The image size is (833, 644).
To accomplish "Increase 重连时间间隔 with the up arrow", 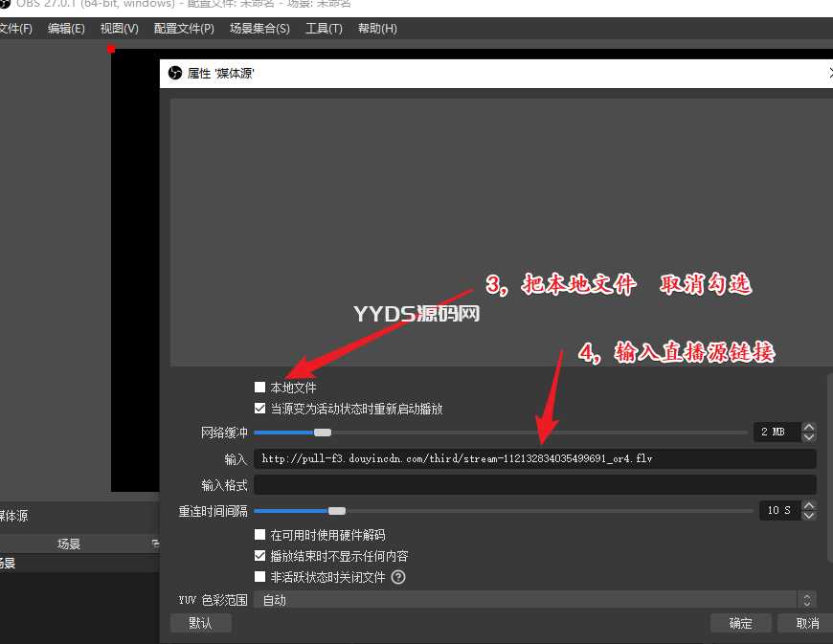I will click(x=809, y=505).
